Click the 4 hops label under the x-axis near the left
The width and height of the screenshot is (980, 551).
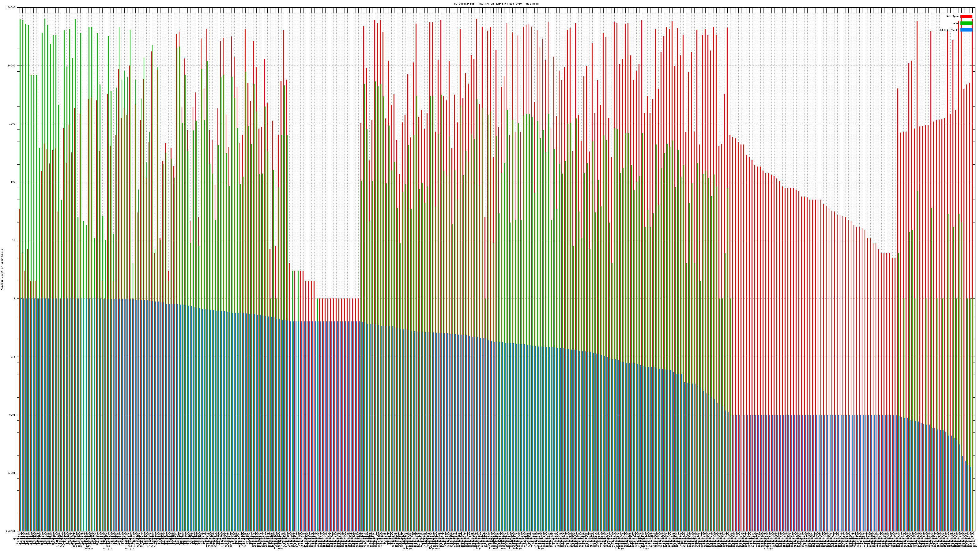(278, 548)
